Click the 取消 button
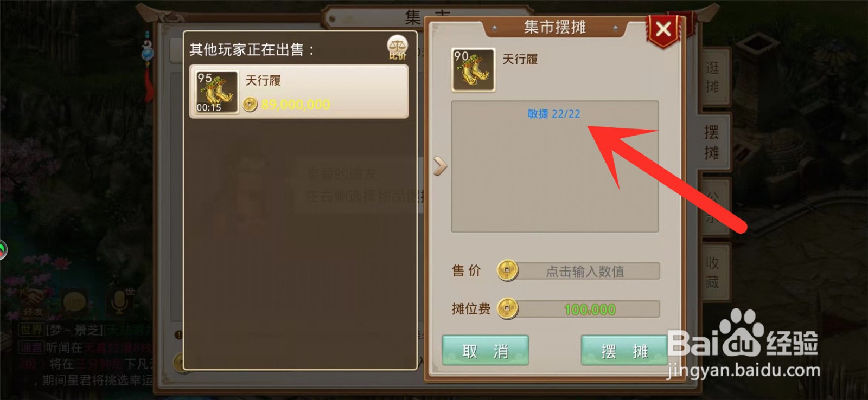The image size is (868, 400). 485,351
